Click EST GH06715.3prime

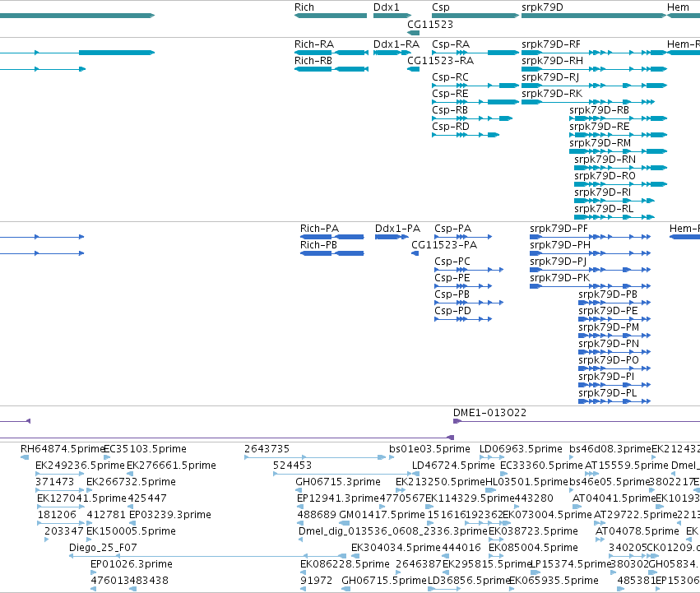338,482
